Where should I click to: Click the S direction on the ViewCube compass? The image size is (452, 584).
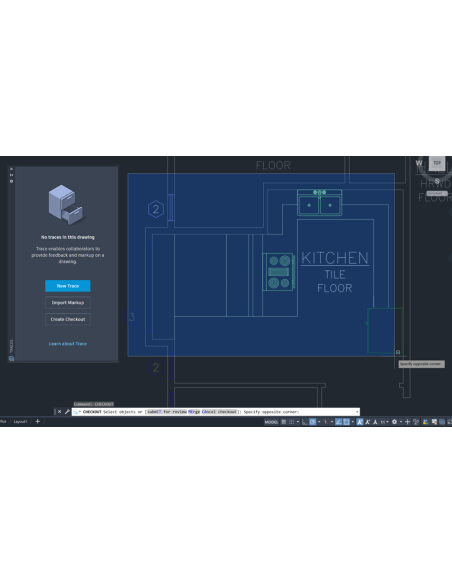pos(437,181)
